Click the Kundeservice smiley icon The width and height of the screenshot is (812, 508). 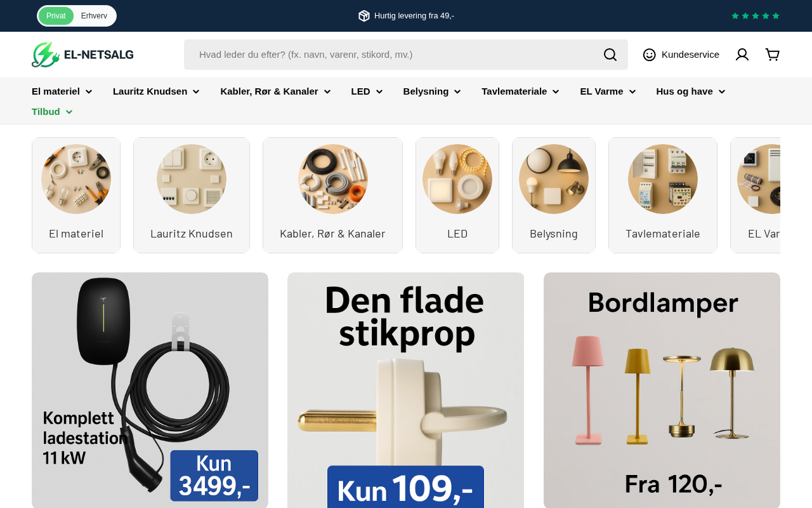click(x=649, y=55)
